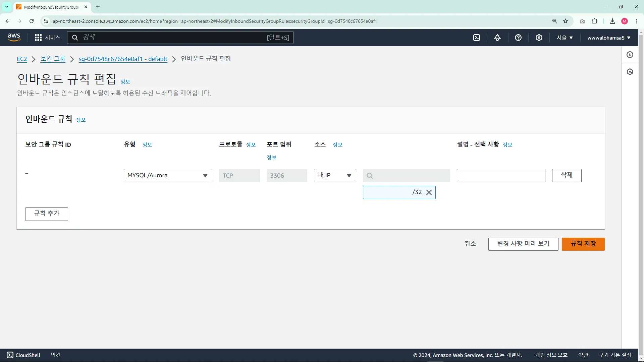Viewport: 644px width, 362px height.
Task: Click the 규칙 추가 button
Action: pyautogui.click(x=47, y=214)
